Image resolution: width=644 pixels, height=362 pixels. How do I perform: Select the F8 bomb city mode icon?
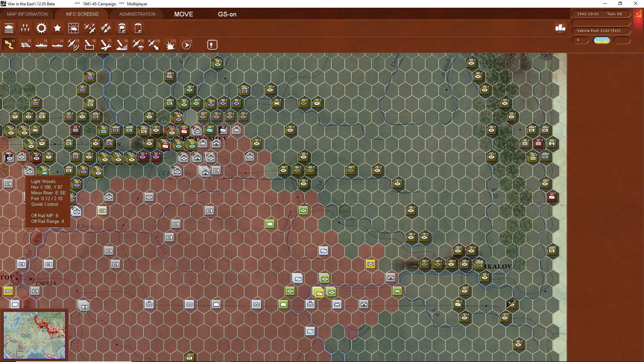click(x=122, y=45)
